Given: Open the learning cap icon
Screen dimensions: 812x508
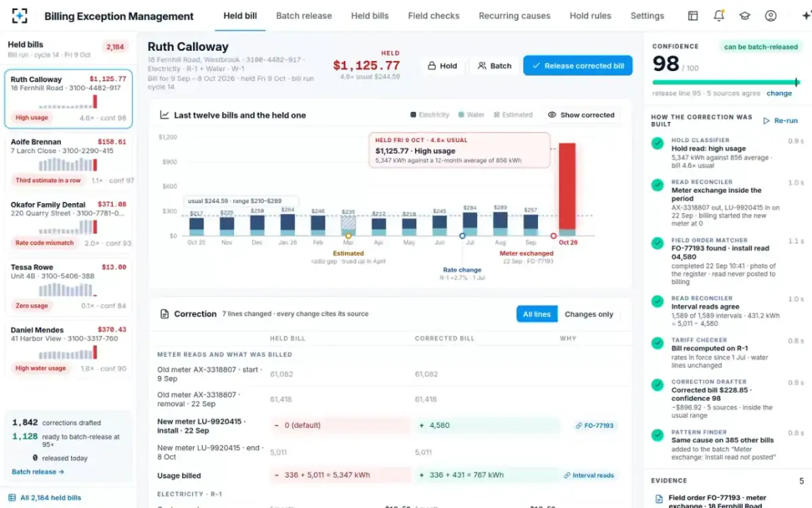Looking at the screenshot, I should click(x=744, y=16).
